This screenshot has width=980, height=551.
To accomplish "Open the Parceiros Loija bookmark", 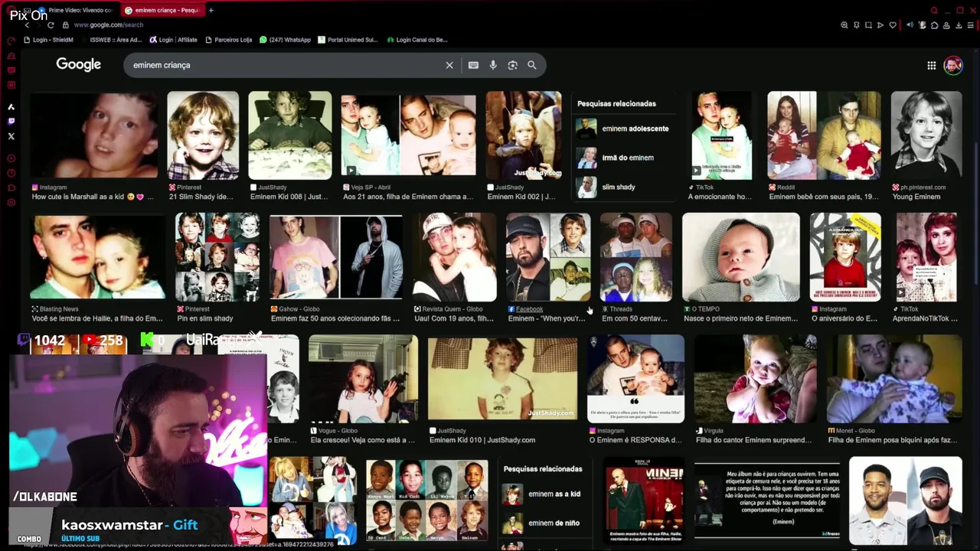I will tap(228, 40).
